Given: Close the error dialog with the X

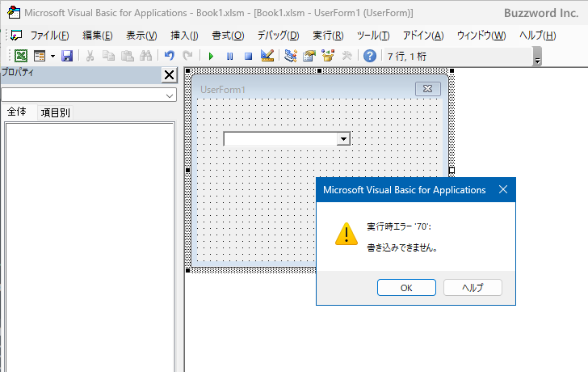Looking at the screenshot, I should pos(503,189).
